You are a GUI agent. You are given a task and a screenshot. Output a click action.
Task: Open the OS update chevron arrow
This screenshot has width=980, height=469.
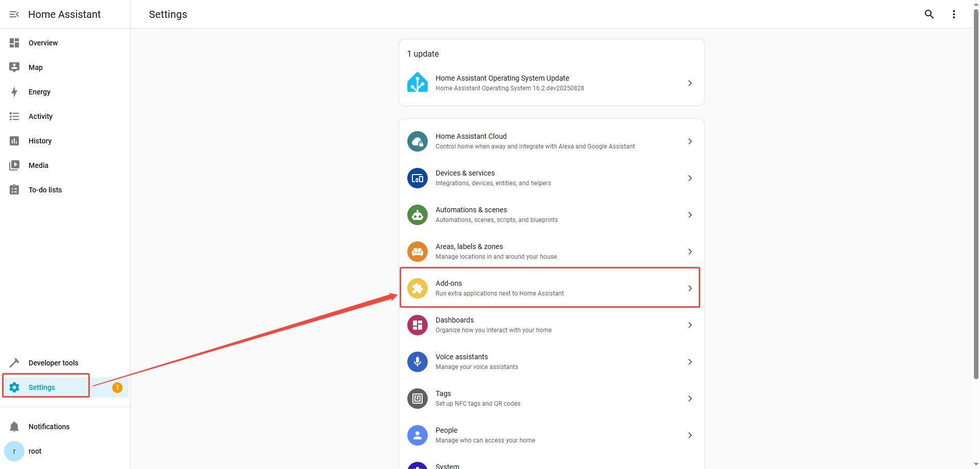tap(690, 83)
